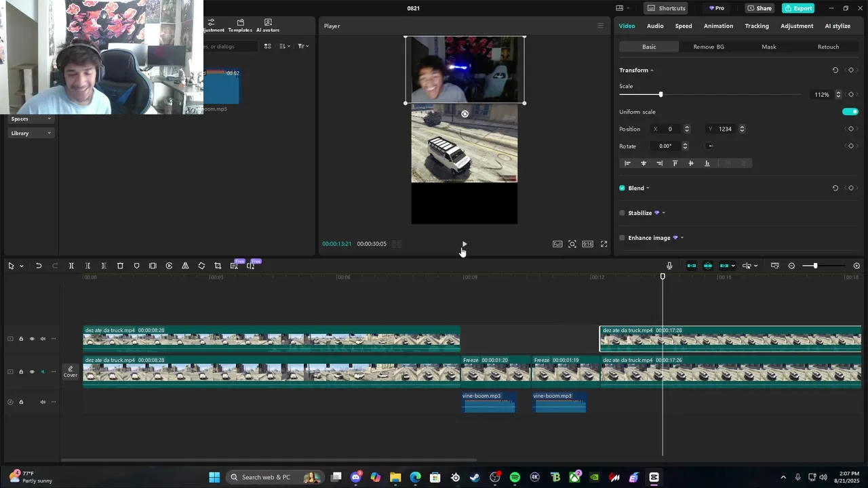Click the Undo arrow in timeline toolbar

click(39, 266)
